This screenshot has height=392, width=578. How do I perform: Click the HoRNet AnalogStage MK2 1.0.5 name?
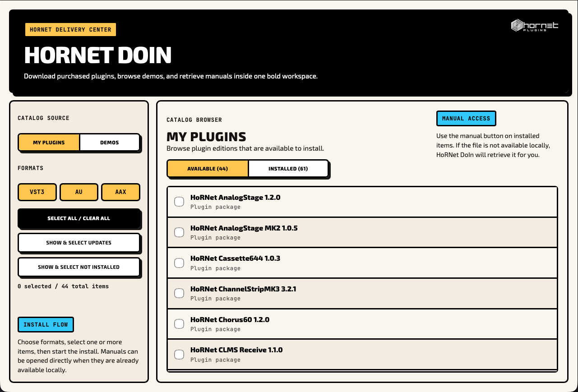pos(244,228)
